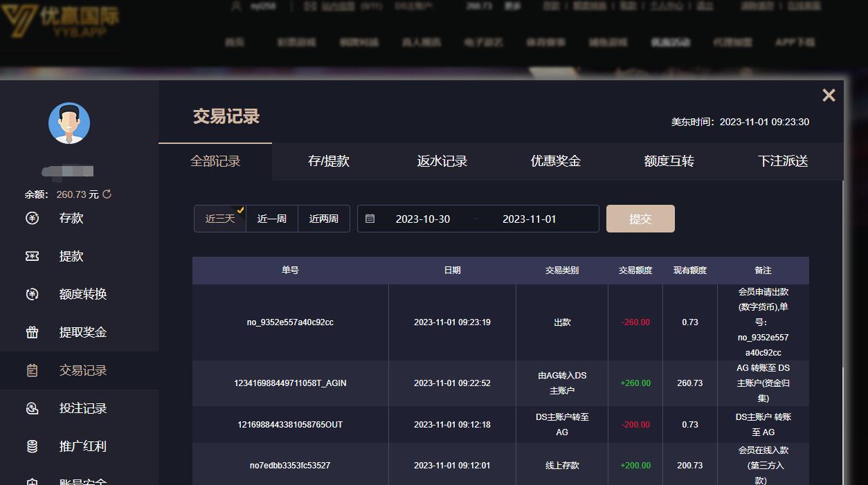Click the 260.73 balance cell in table
The height and width of the screenshot is (485, 868).
[690, 383]
